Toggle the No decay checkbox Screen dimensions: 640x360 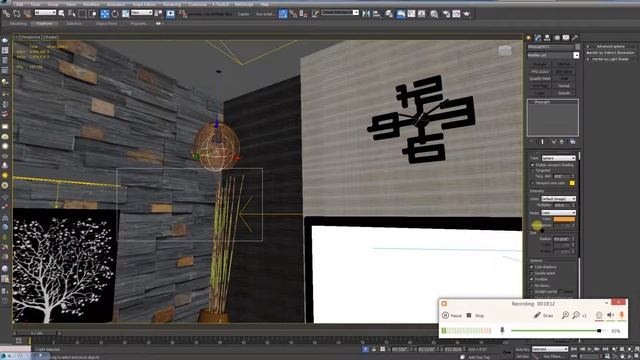pyautogui.click(x=532, y=285)
